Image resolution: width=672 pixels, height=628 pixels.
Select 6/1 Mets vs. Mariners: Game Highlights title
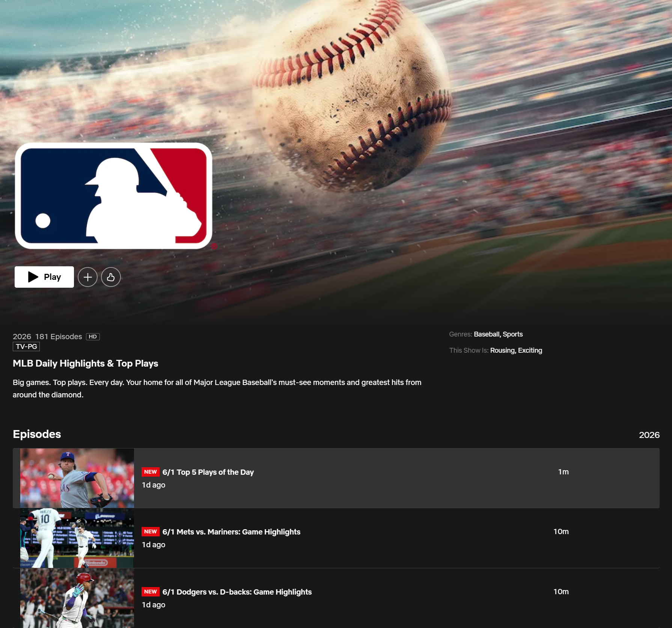tap(231, 532)
